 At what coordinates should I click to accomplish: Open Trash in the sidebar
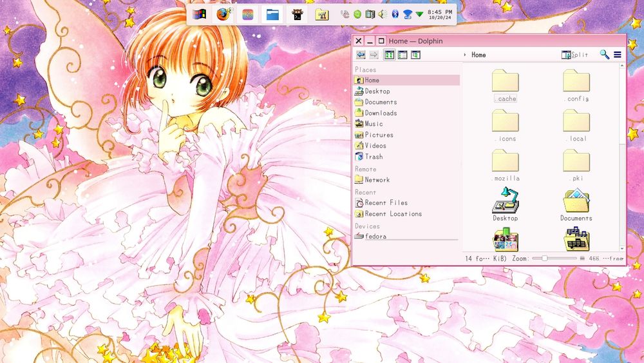point(406,157)
